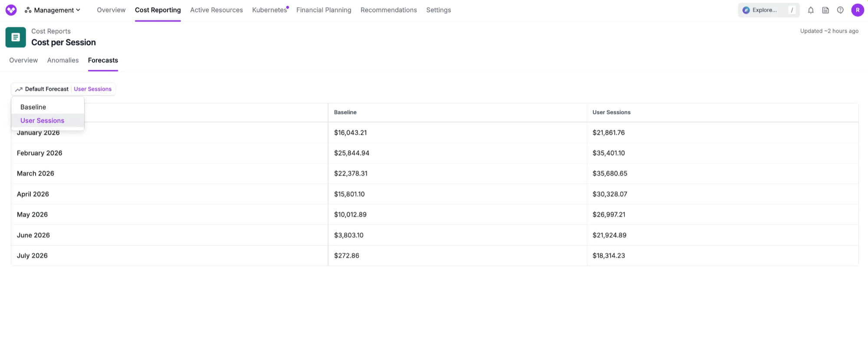The image size is (868, 343).
Task: Click the $21,924.89 user sessions value
Action: pyautogui.click(x=609, y=235)
